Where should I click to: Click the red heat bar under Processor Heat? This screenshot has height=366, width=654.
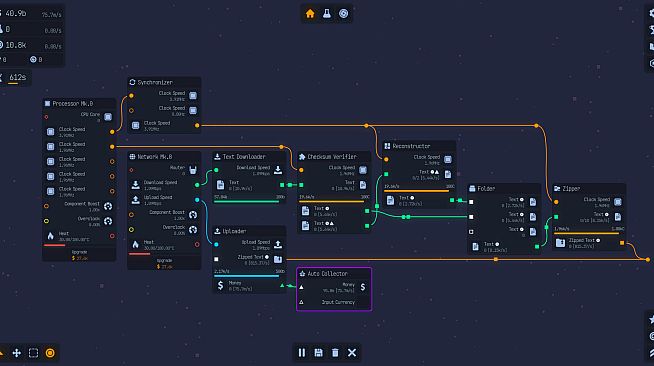[55, 245]
